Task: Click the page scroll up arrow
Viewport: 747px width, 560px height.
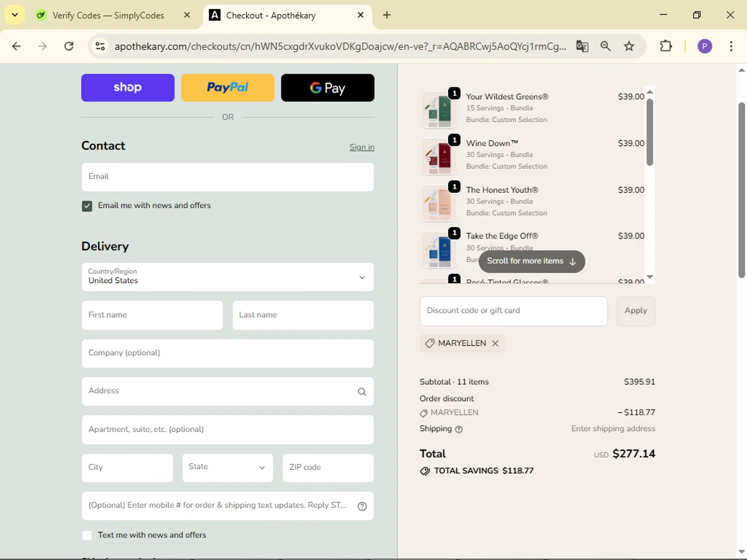Action: (x=742, y=70)
